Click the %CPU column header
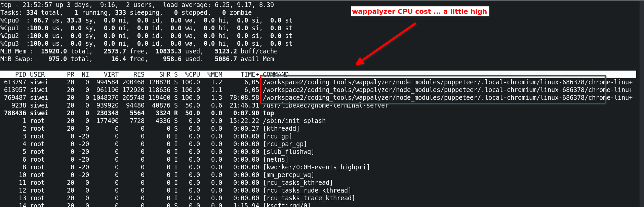This screenshot has height=207, width=644. pyautogui.click(x=192, y=74)
